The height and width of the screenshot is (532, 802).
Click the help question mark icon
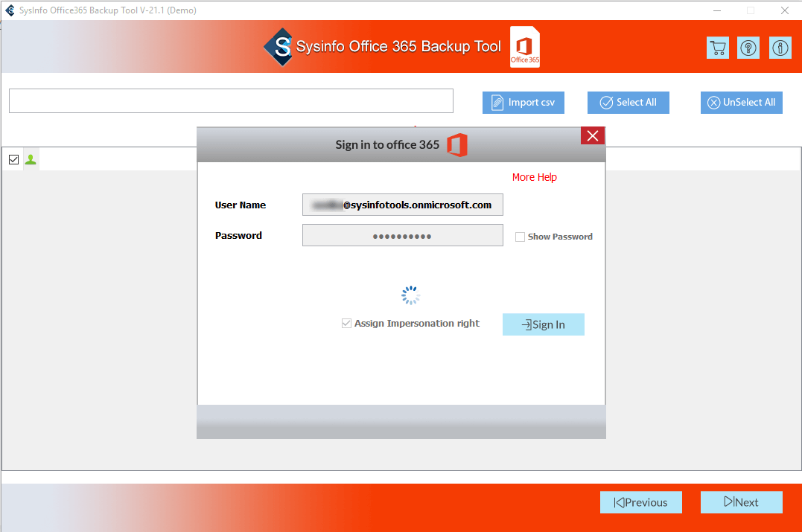pos(748,48)
